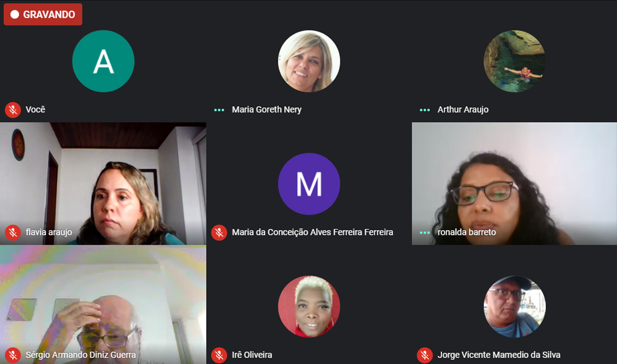This screenshot has height=364, width=617.
Task: Click Jorge Vicente Mamedio da Silva's muted mic icon
Action: pos(425,356)
